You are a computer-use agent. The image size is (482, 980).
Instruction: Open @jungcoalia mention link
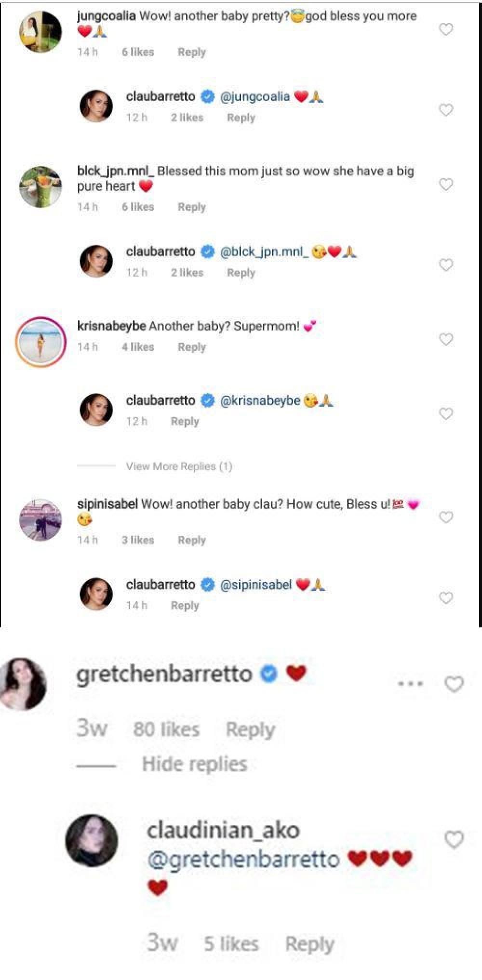coord(255,97)
